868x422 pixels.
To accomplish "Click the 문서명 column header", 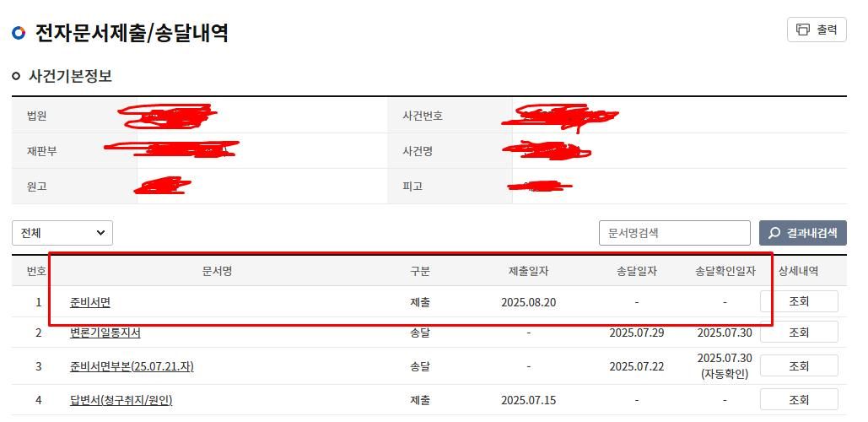I will (x=217, y=271).
